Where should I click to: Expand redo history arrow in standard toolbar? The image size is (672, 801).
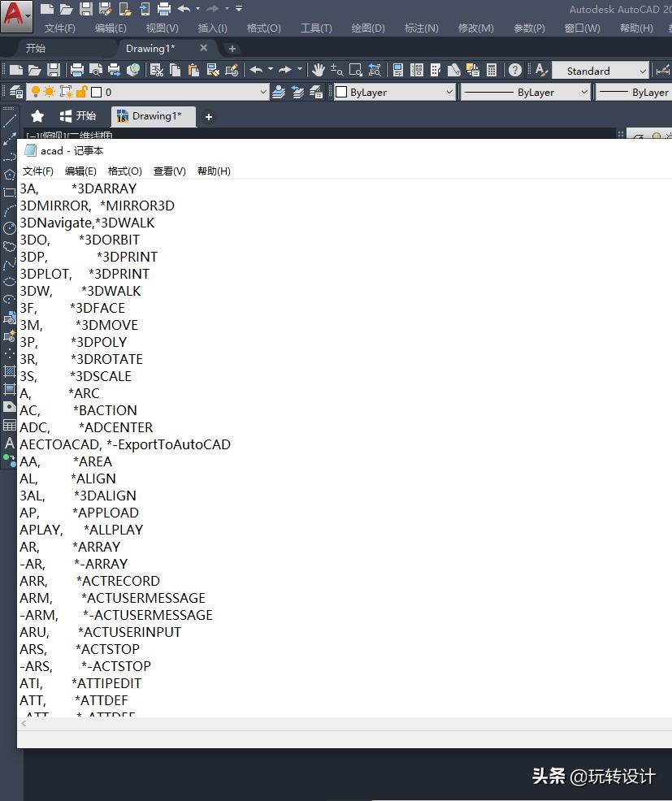[300, 70]
